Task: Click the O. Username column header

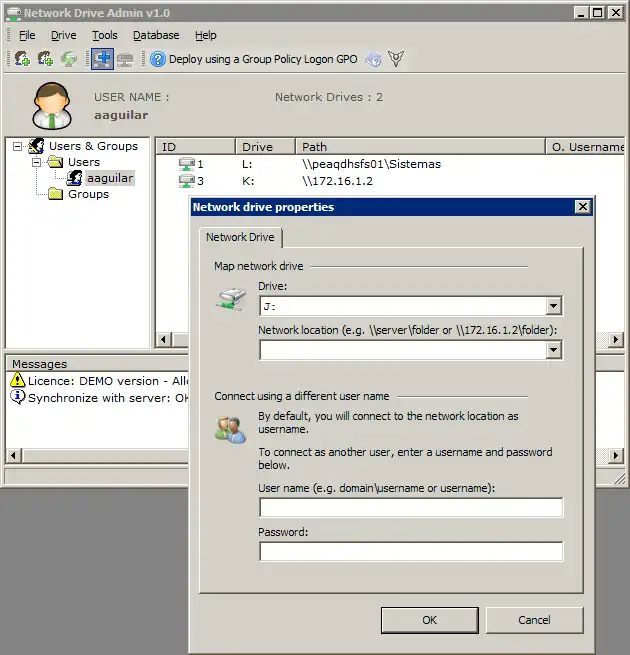Action: tap(585, 147)
